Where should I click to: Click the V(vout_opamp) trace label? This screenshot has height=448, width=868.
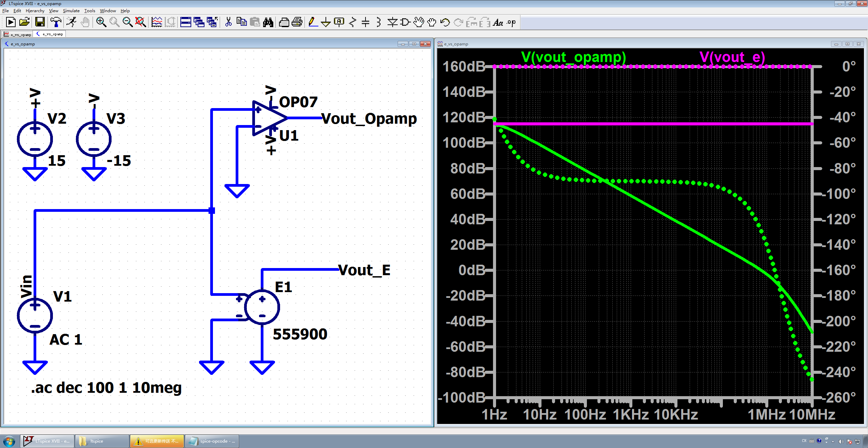573,57
